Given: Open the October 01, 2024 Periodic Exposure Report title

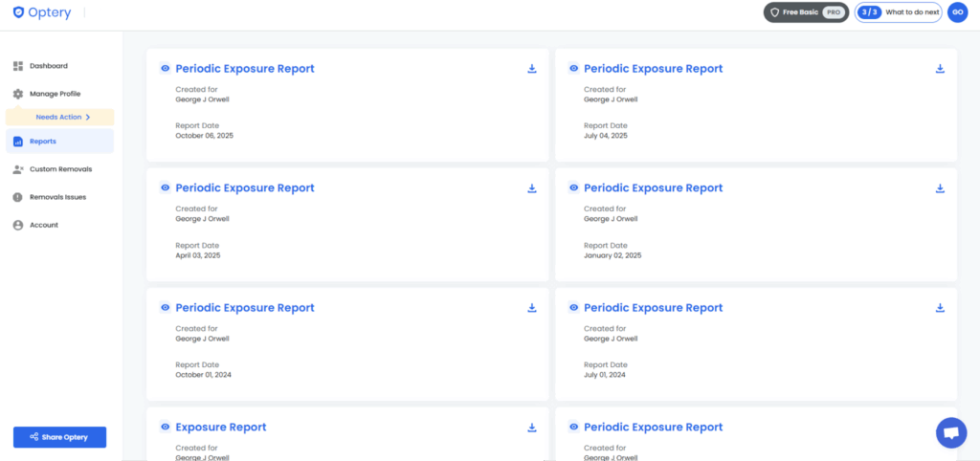Looking at the screenshot, I should click(245, 308).
